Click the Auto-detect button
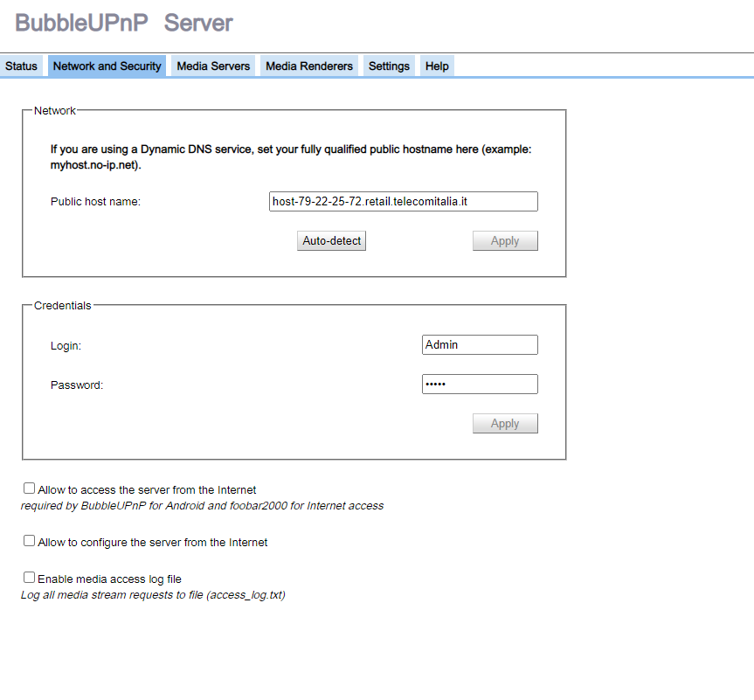 pyautogui.click(x=331, y=240)
